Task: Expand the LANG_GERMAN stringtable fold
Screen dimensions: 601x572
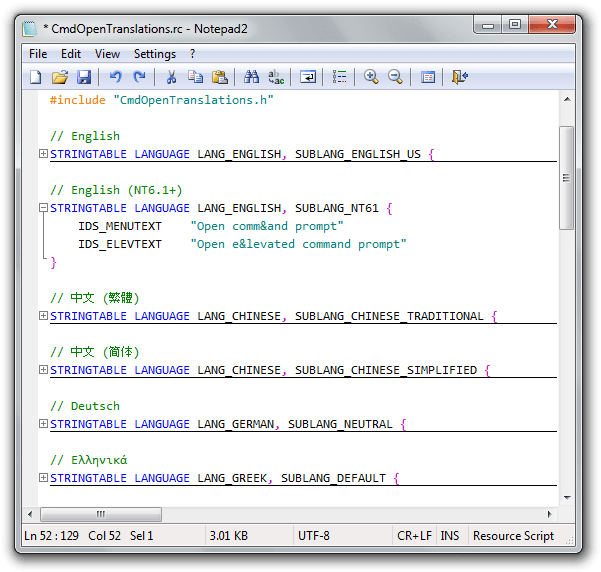Action: [x=43, y=424]
